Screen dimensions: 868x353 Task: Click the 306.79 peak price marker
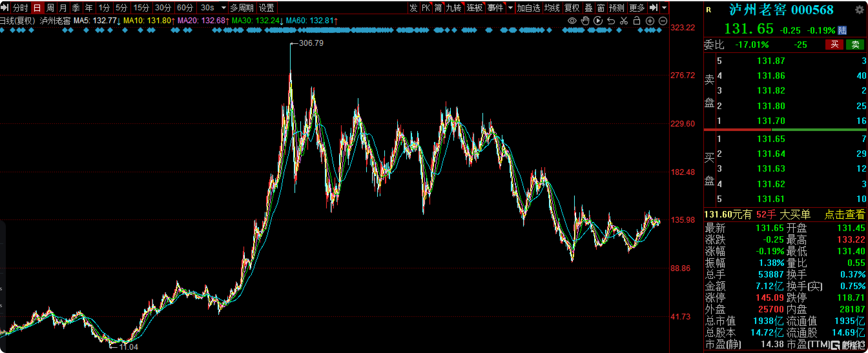click(311, 43)
